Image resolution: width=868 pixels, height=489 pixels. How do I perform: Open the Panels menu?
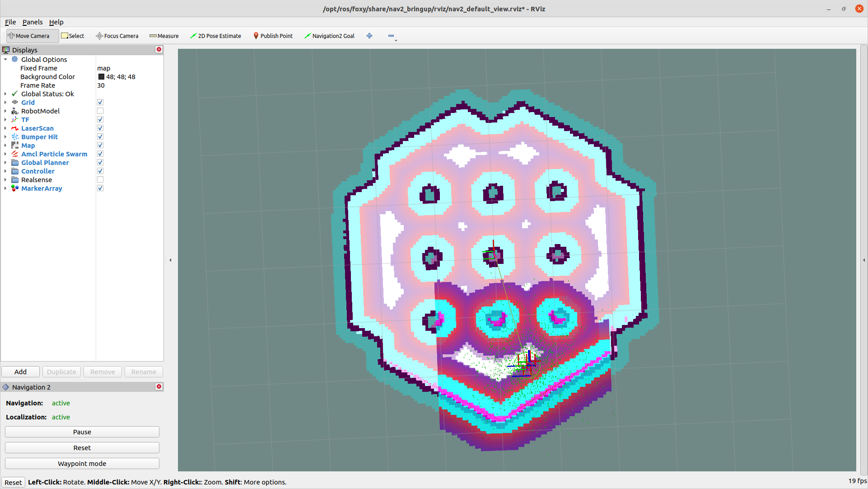coord(33,22)
